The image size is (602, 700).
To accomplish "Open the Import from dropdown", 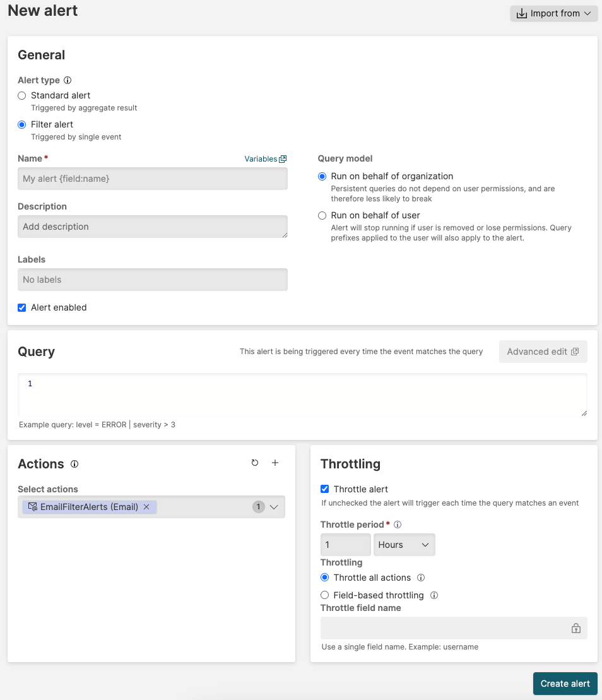I will coord(553,13).
